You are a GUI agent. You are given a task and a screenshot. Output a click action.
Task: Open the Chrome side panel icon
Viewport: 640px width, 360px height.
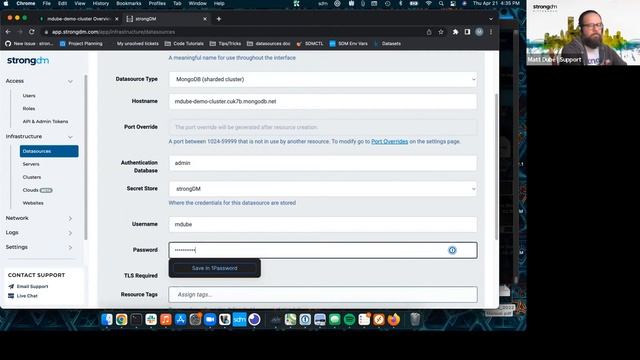(467, 32)
